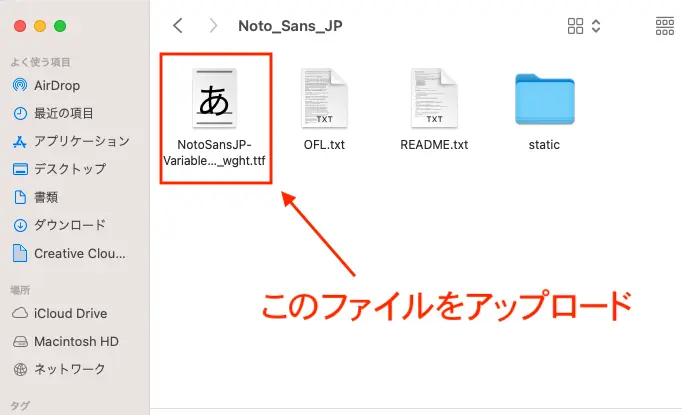Select the README.txt file icon

434,98
